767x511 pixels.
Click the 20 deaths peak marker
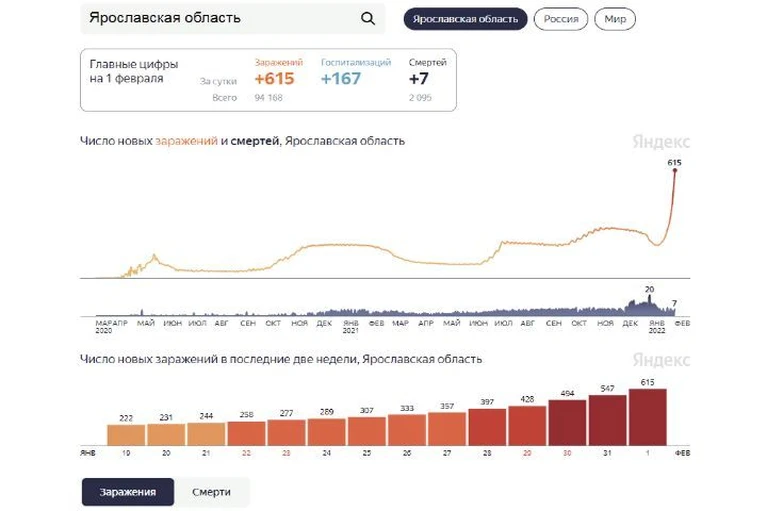point(650,297)
